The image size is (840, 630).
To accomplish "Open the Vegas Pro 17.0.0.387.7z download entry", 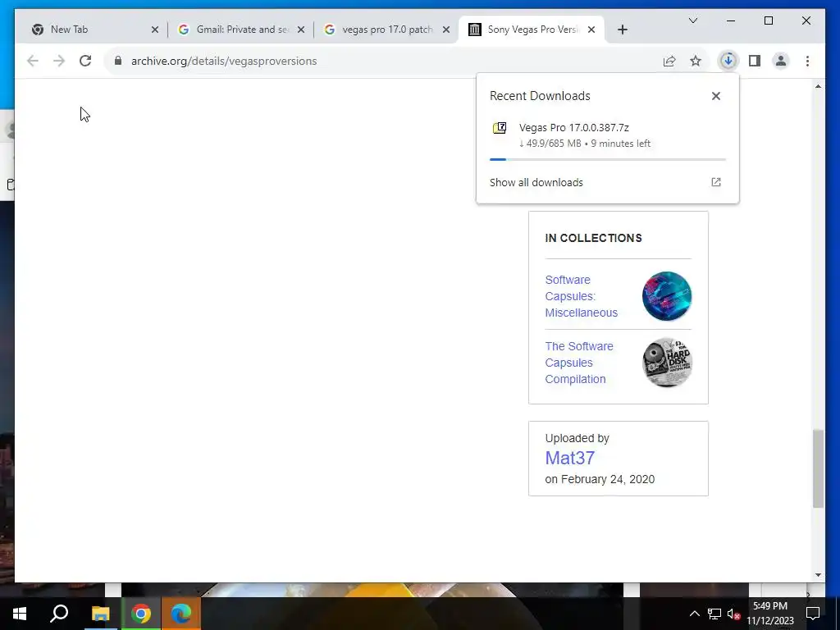I will (x=608, y=135).
